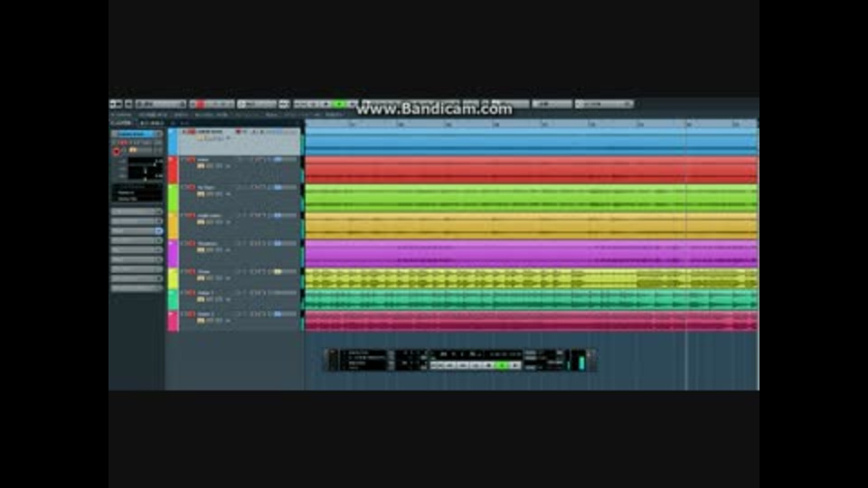This screenshot has height=488, width=868.
Task: Click the monitor button on the red track
Action: (x=201, y=166)
